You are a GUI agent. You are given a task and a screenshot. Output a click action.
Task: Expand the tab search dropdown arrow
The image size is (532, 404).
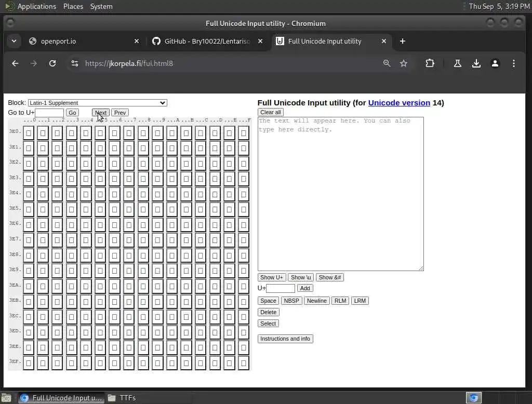coord(14,41)
